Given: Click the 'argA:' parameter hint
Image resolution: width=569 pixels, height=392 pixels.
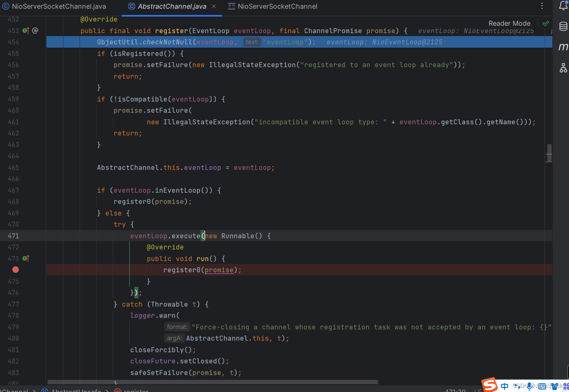Looking at the screenshot, I should [x=174, y=338].
